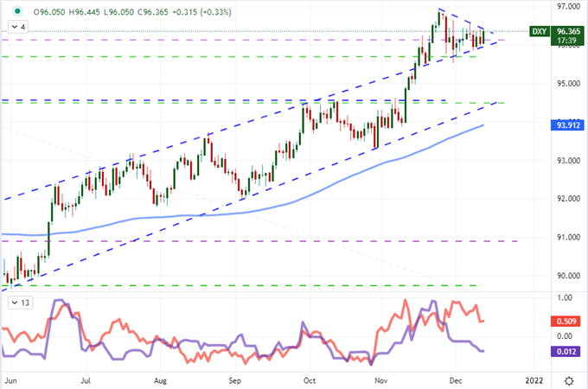Select the purple dashed horizontal line near 91.000
This screenshot has width=588, height=389.
tap(259, 241)
